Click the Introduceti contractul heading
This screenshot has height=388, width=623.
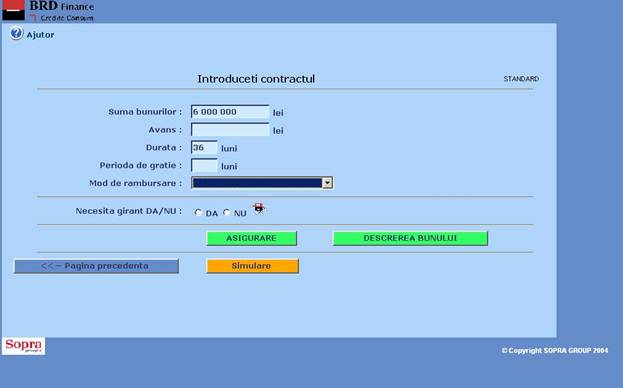(256, 79)
